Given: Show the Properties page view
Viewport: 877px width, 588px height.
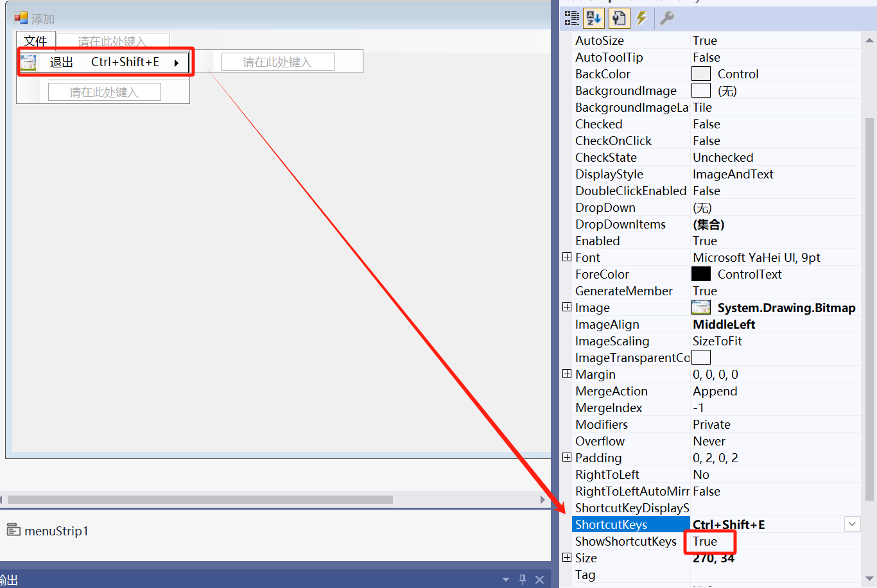Looking at the screenshot, I should pyautogui.click(x=618, y=18).
